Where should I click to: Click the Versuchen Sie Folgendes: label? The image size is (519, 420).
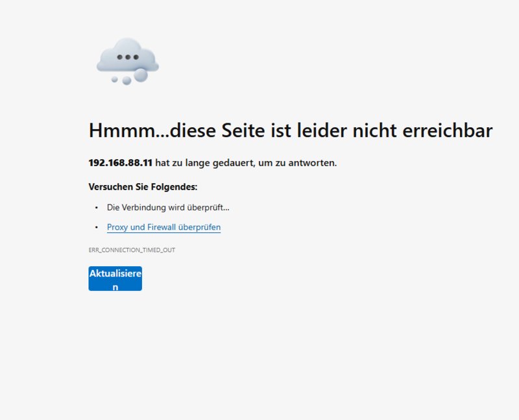[x=143, y=187]
